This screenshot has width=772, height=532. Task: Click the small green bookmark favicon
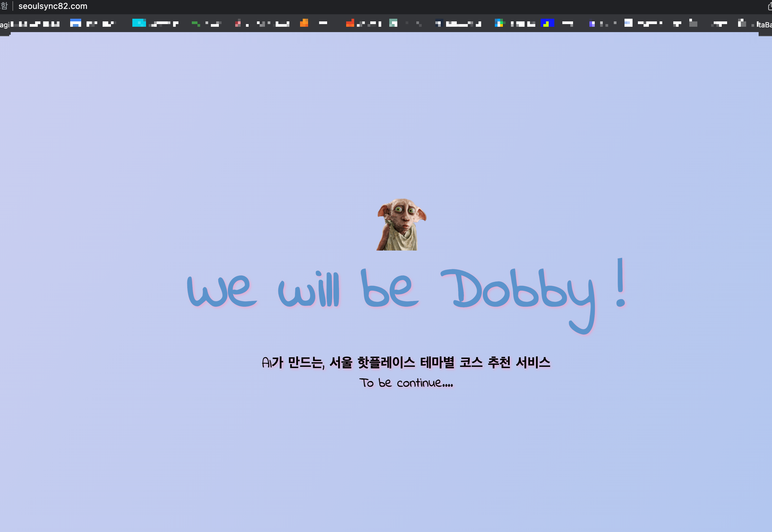click(196, 23)
